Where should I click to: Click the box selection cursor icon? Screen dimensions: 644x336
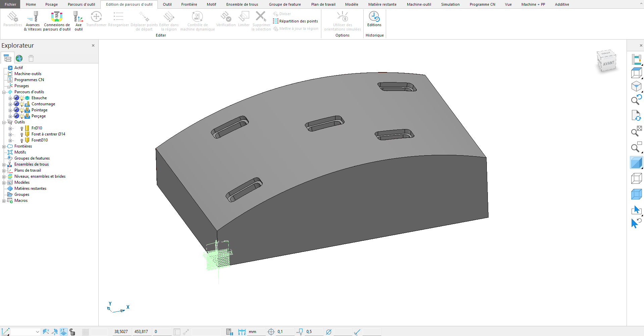pyautogui.click(x=636, y=210)
